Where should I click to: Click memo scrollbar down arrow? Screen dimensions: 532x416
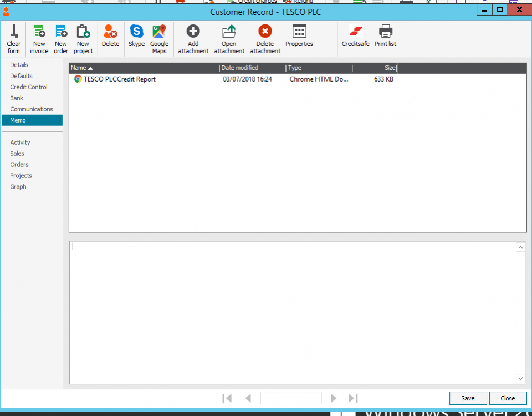coord(520,378)
